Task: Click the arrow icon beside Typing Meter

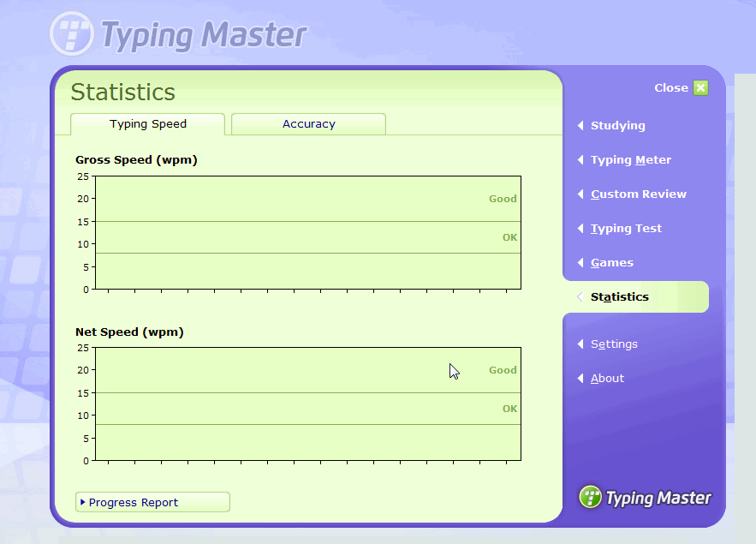Action: 580,159
